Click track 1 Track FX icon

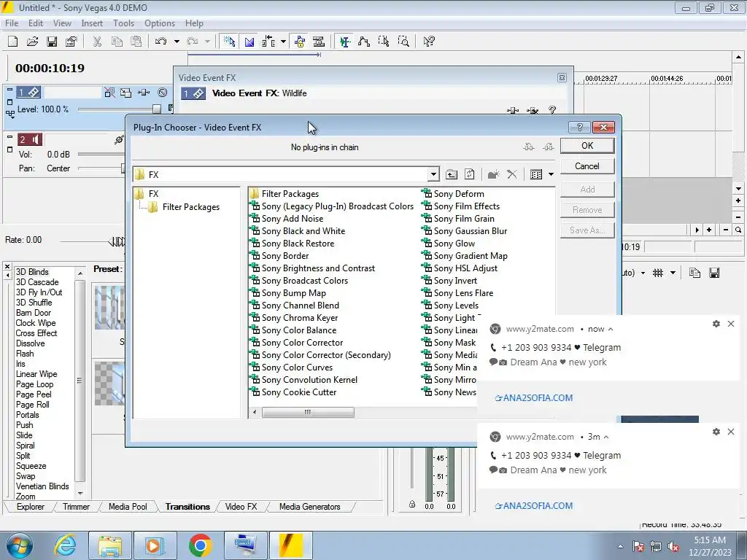[x=144, y=93]
